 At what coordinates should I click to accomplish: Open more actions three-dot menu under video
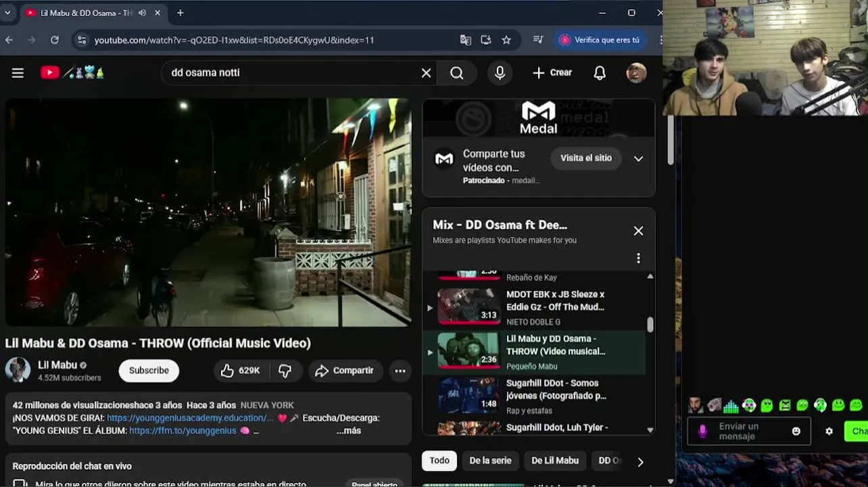tap(400, 371)
